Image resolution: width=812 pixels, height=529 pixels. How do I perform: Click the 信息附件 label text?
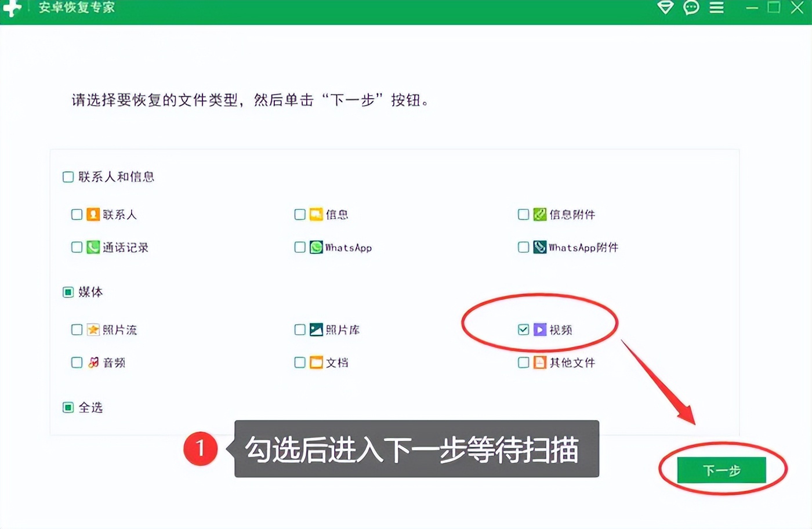pyautogui.click(x=572, y=215)
